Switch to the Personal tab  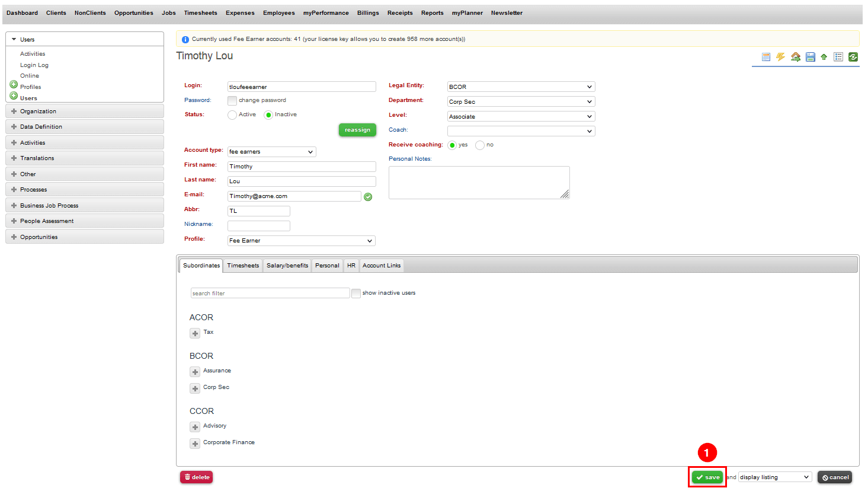coord(327,266)
